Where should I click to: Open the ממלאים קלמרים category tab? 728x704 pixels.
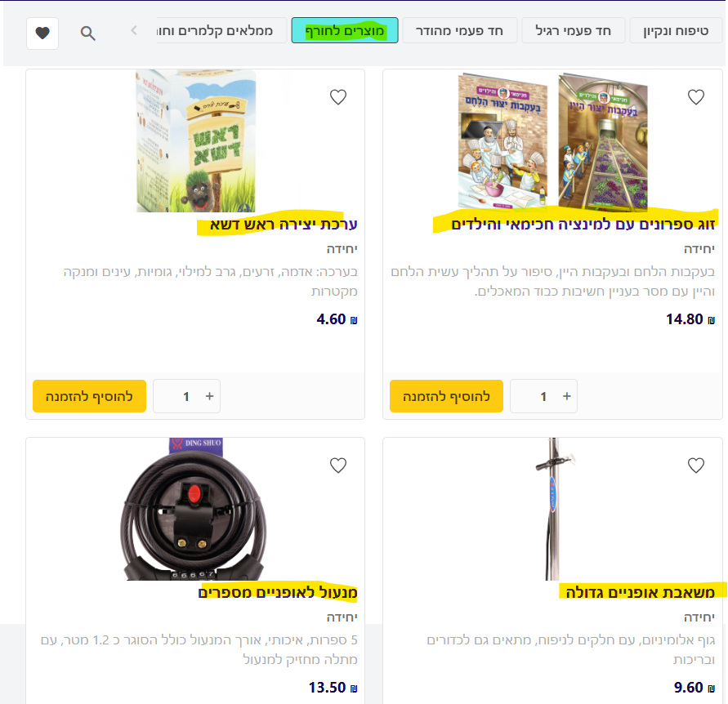221,31
